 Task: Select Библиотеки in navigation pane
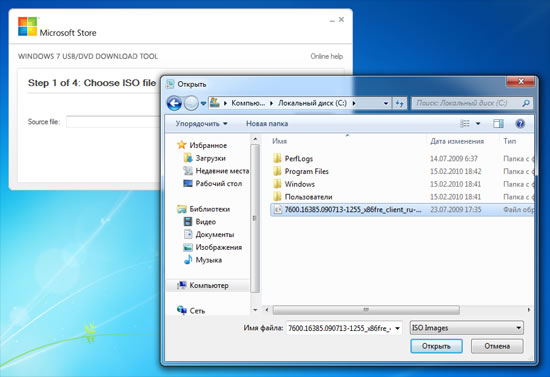click(x=203, y=209)
